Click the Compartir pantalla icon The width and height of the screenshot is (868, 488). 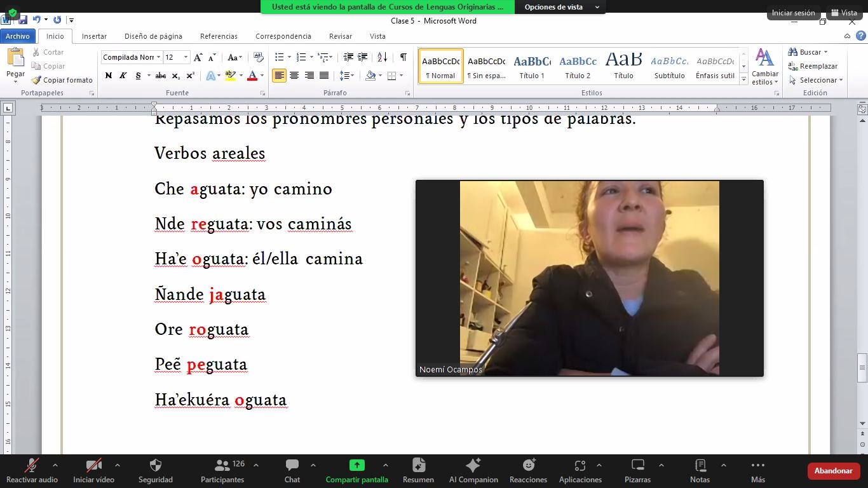(356, 465)
